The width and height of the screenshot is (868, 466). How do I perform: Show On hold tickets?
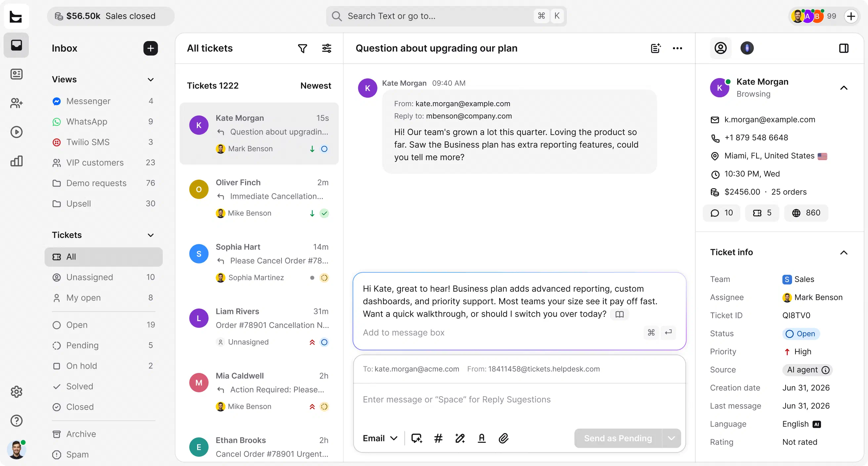[103, 366]
